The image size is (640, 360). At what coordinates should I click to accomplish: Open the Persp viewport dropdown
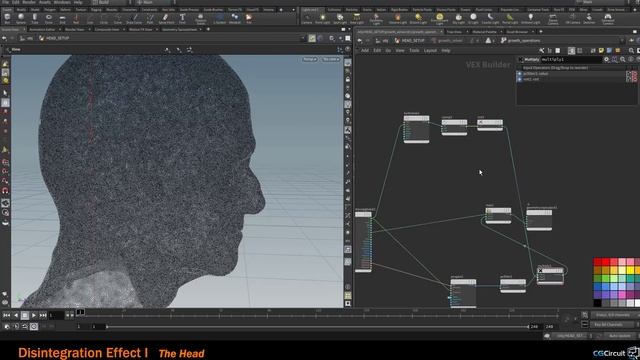[310, 60]
